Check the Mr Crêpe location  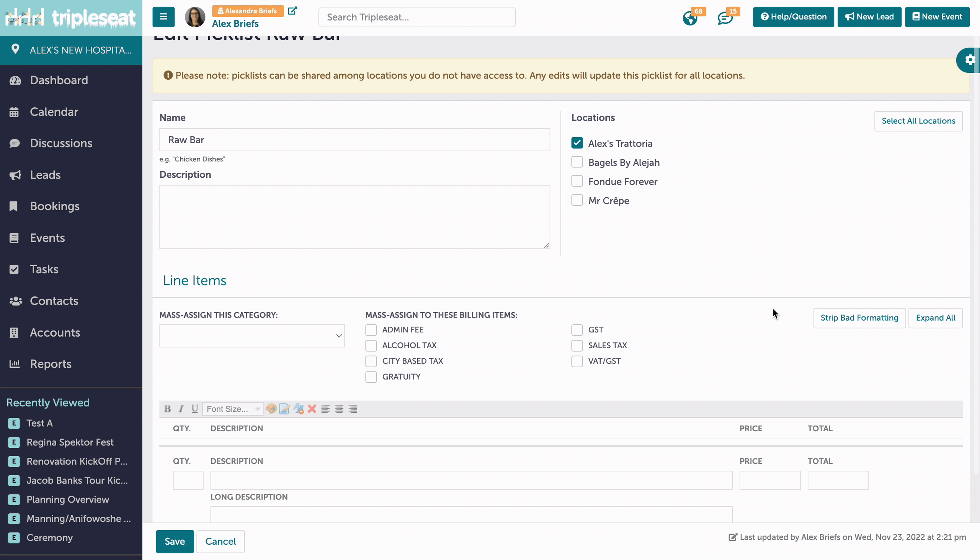tap(577, 200)
